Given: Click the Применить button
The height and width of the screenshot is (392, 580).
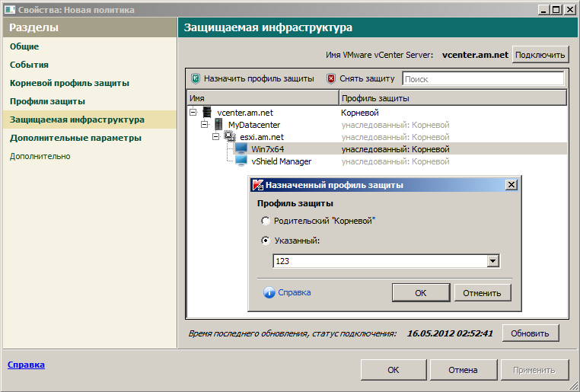Looking at the screenshot, I should [534, 370].
